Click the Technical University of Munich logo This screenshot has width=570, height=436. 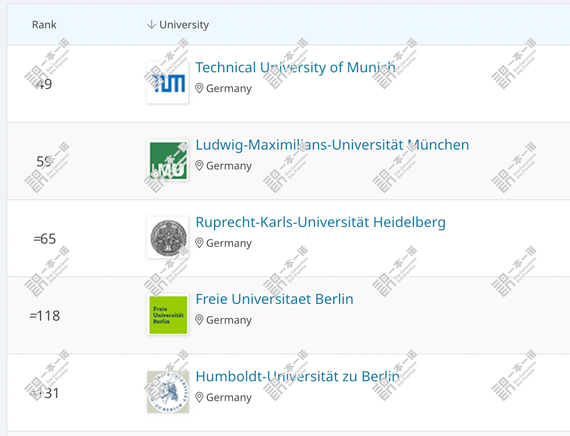pos(168,83)
